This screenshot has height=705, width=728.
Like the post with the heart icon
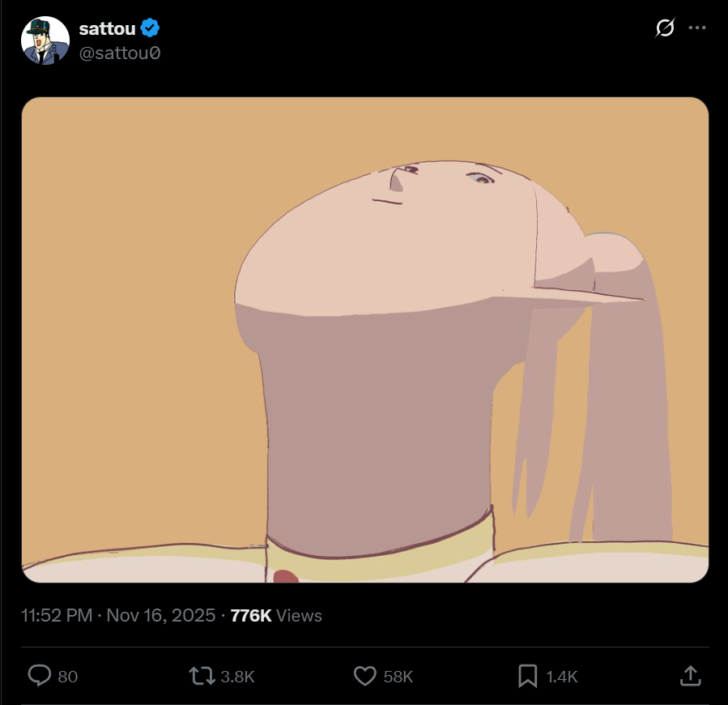(366, 676)
